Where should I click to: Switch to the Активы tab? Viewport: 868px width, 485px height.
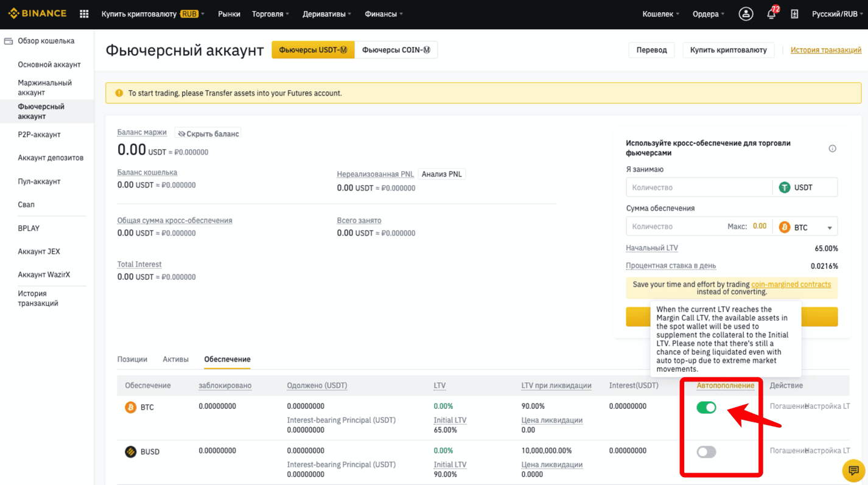[175, 359]
